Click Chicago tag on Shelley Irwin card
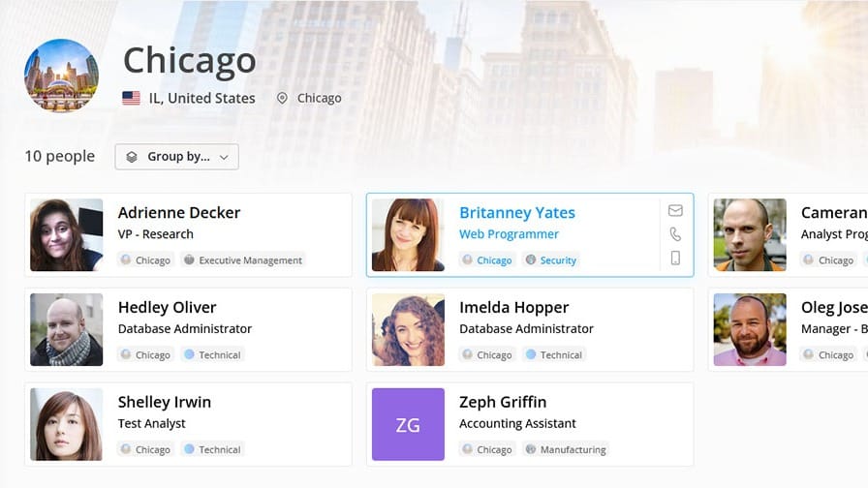 146,449
